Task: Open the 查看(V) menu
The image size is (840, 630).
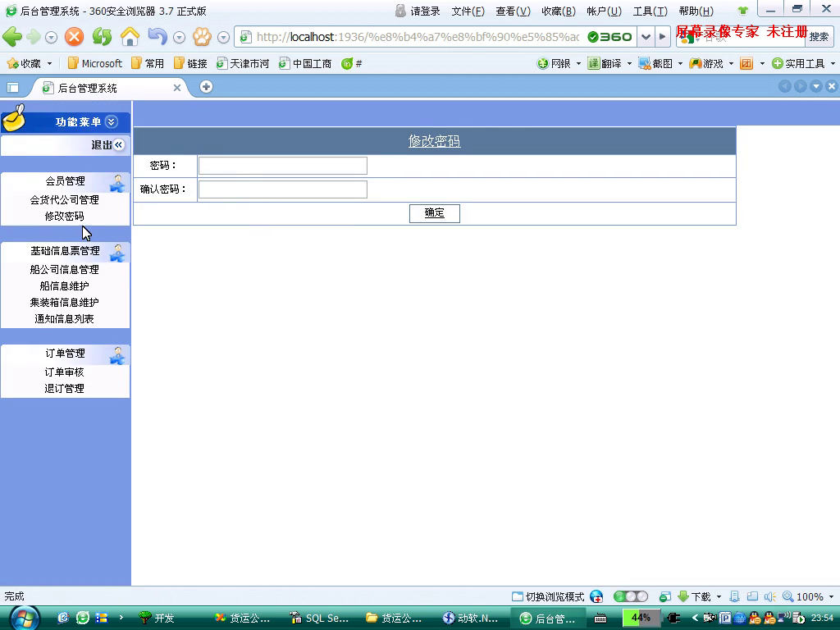Action: coord(513,11)
